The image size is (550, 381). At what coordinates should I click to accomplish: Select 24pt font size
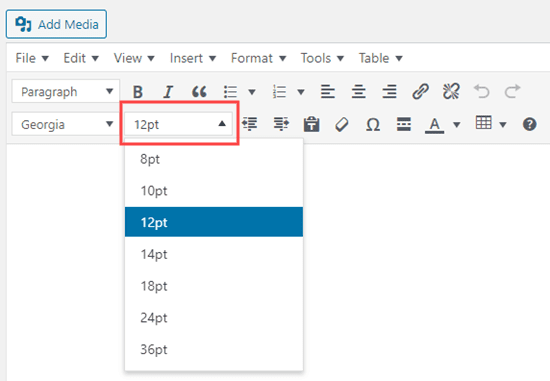pos(214,318)
